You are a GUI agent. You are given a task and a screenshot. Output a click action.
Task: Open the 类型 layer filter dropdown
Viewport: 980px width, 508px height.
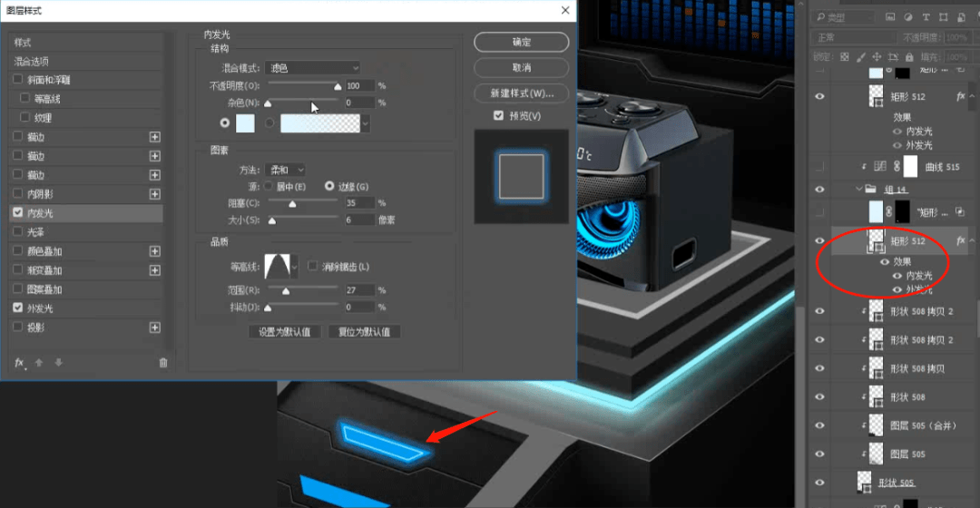click(844, 17)
